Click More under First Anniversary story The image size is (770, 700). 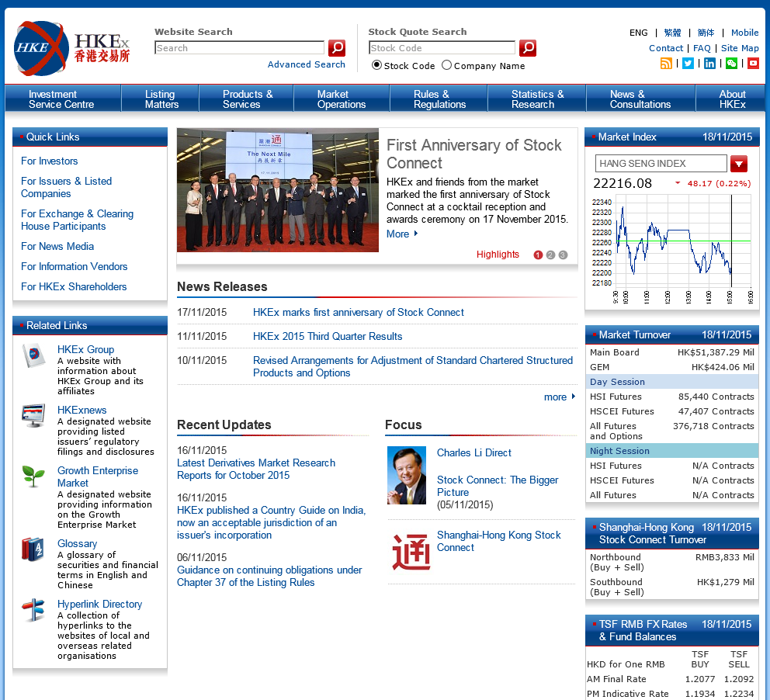pyautogui.click(x=402, y=234)
